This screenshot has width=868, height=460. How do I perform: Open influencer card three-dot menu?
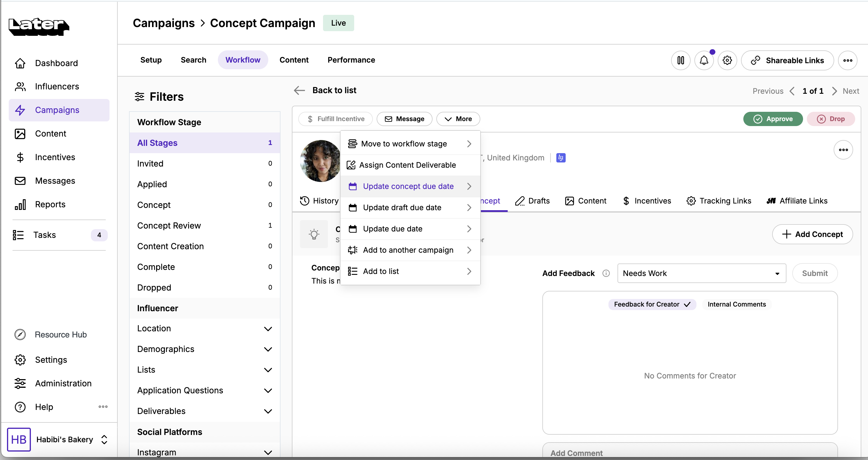pyautogui.click(x=844, y=150)
